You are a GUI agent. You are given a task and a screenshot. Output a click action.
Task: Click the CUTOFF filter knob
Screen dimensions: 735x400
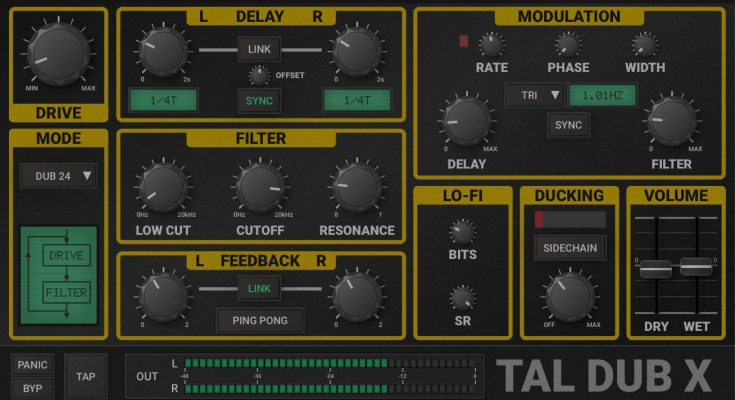[x=259, y=187]
